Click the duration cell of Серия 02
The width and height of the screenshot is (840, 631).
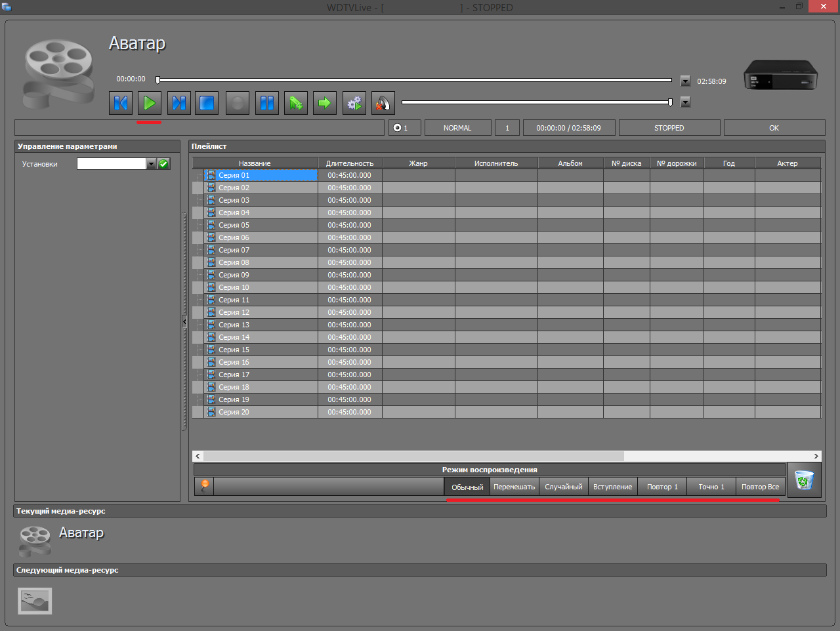coord(350,188)
